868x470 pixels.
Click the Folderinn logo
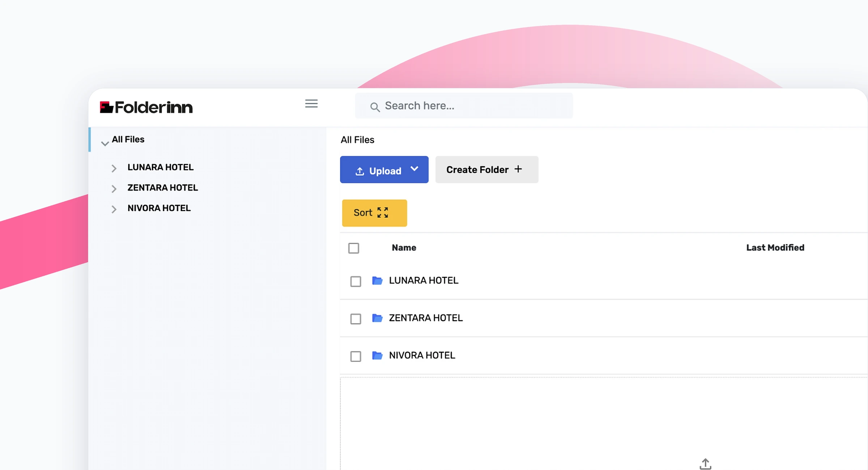(146, 107)
